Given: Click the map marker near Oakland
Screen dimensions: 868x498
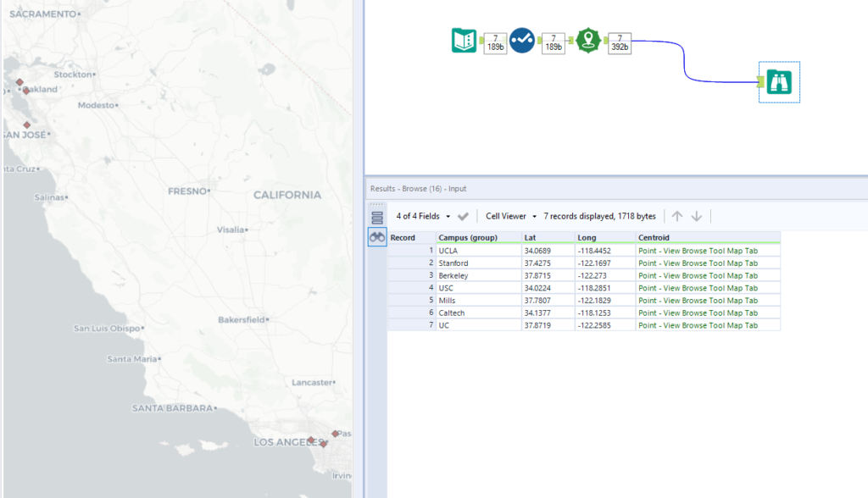Looking at the screenshot, I should tap(26, 89).
